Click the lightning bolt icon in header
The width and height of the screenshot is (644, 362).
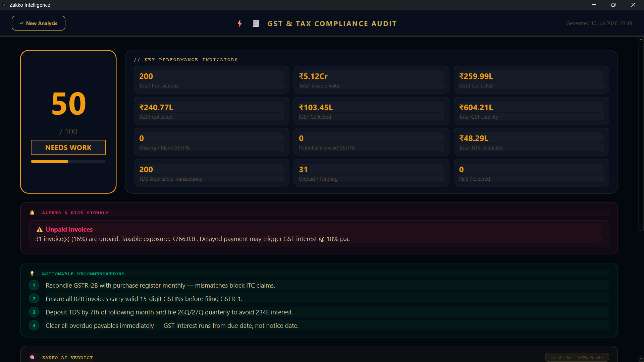239,23
